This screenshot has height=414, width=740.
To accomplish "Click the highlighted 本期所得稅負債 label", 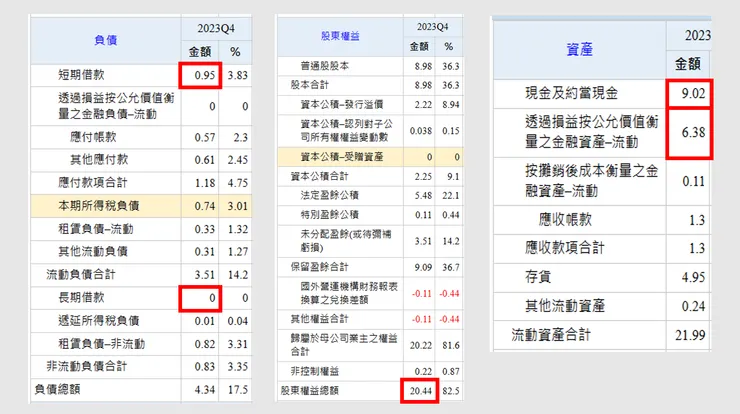I will (99, 206).
